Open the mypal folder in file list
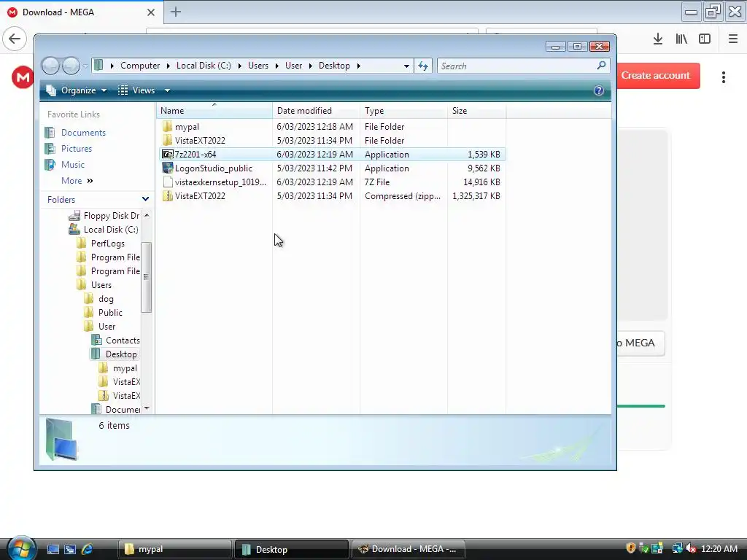747x560 pixels. (x=187, y=127)
